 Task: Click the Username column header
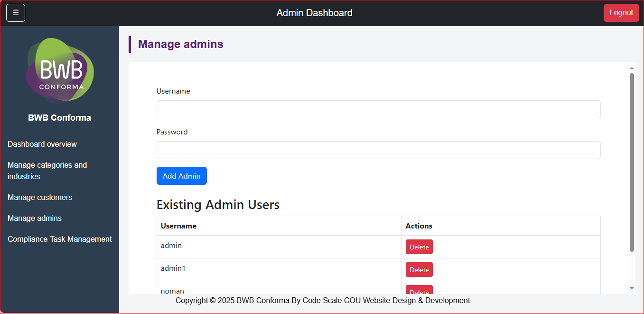pyautogui.click(x=279, y=226)
